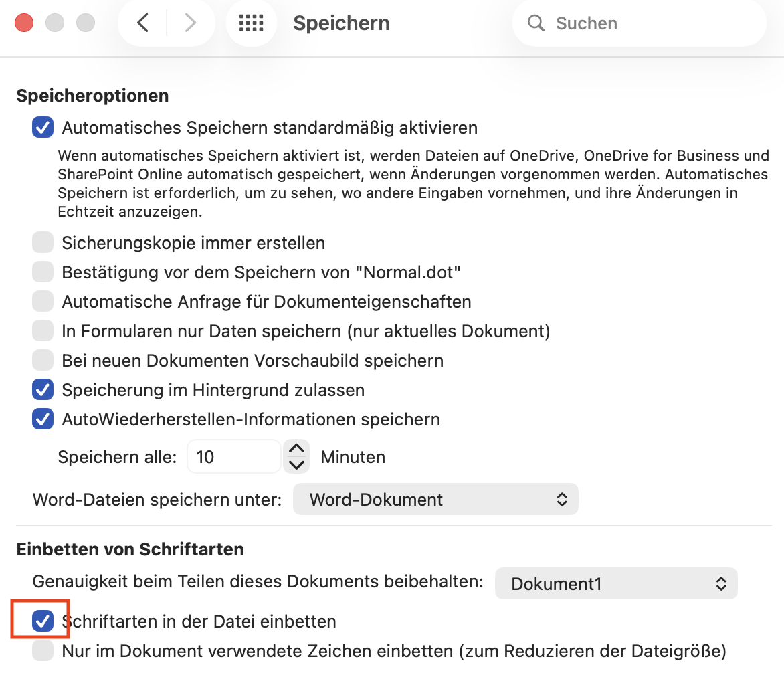Uncheck Schriftarten in der Datei einbetten
The width and height of the screenshot is (784, 673).
[42, 621]
